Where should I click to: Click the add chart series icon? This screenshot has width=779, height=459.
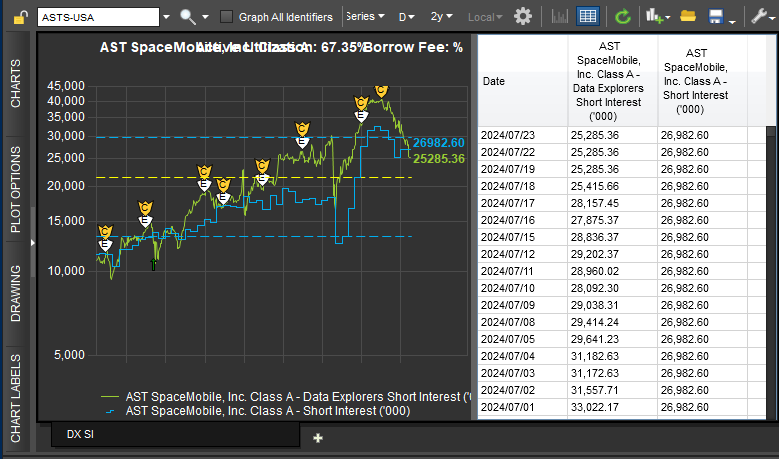point(657,16)
